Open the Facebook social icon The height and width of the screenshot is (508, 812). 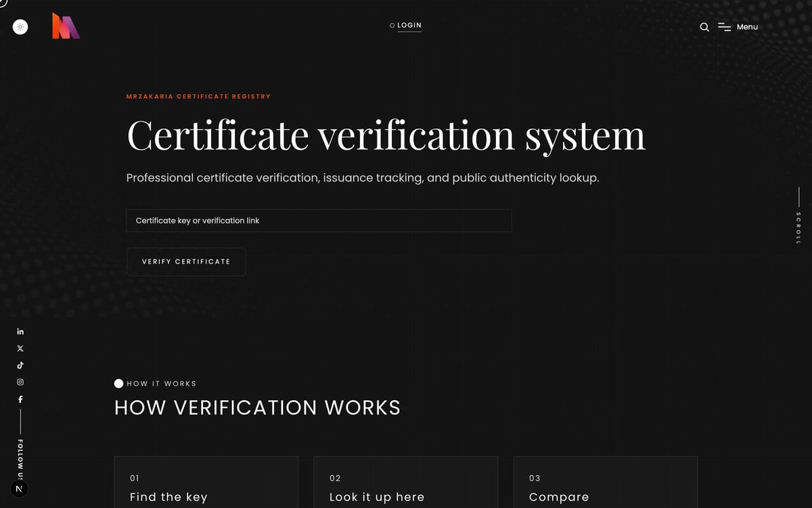20,399
